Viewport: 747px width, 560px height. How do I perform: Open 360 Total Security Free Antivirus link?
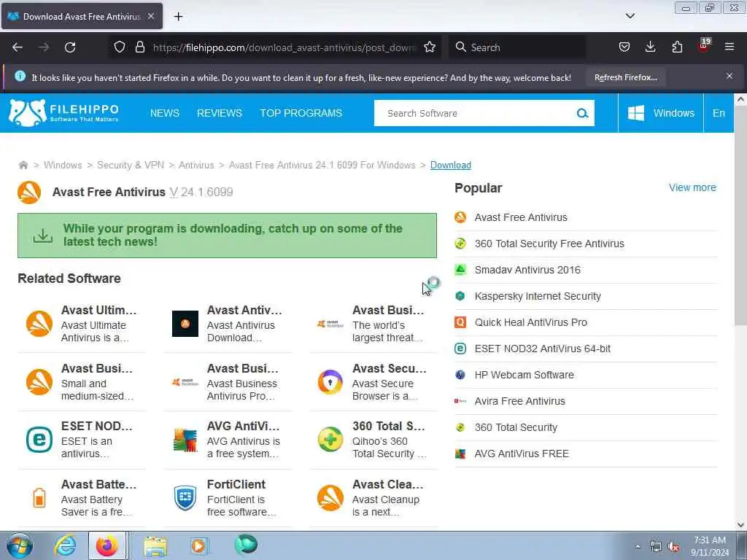coord(549,244)
